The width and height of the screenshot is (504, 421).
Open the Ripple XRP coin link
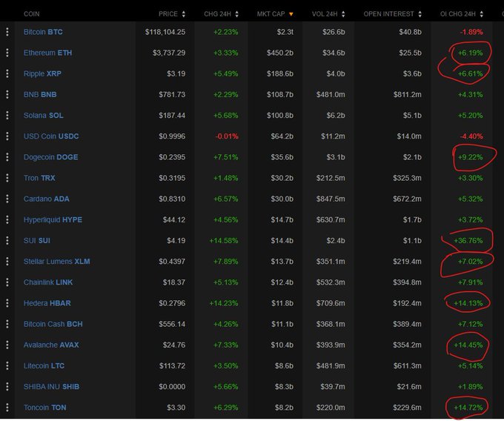pos(42,73)
